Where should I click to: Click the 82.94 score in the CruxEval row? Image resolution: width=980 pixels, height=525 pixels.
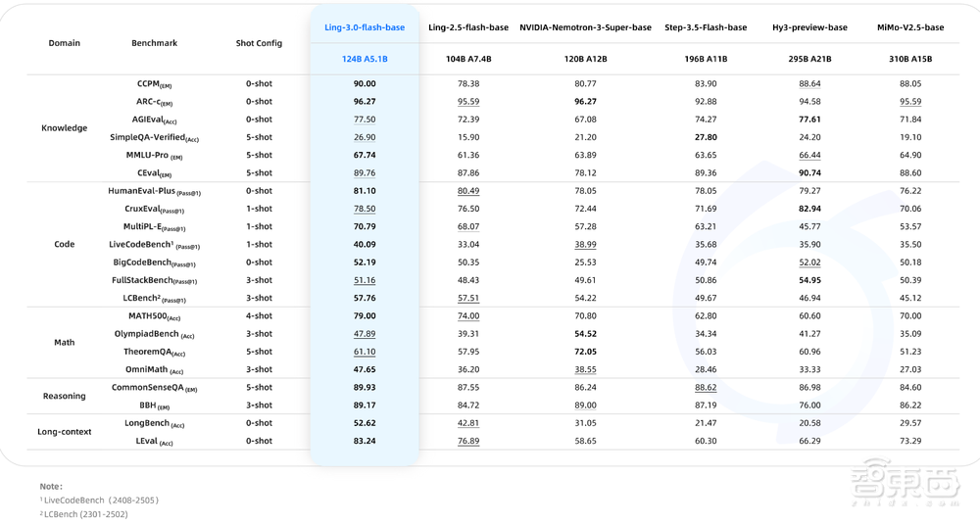click(809, 209)
